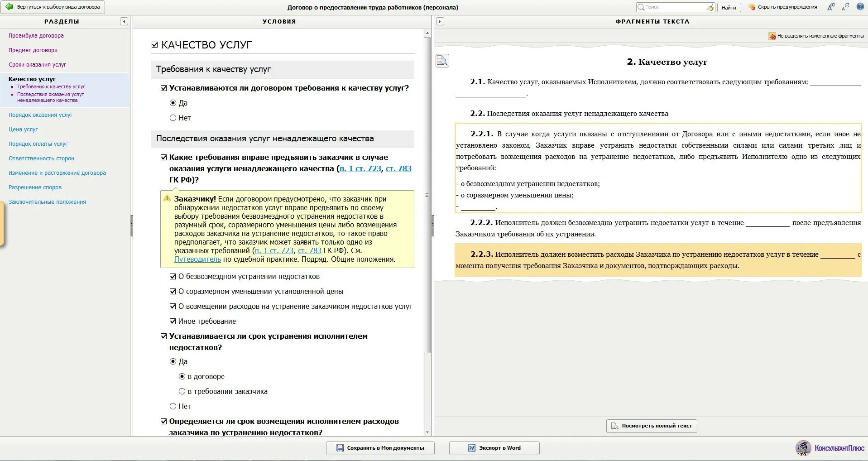The height and width of the screenshot is (461, 868).
Task: Open link ст. 783 in question heading
Action: click(x=398, y=168)
